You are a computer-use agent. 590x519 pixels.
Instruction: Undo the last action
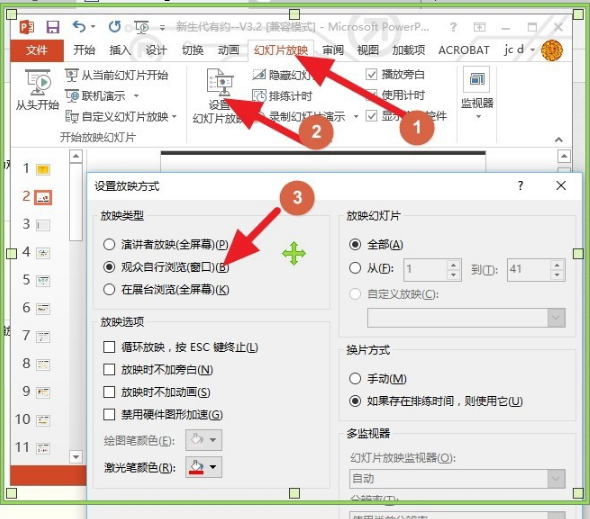(x=79, y=27)
